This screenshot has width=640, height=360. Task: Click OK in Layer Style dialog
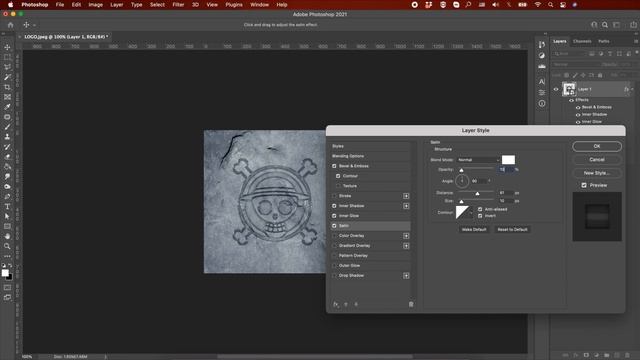597,146
